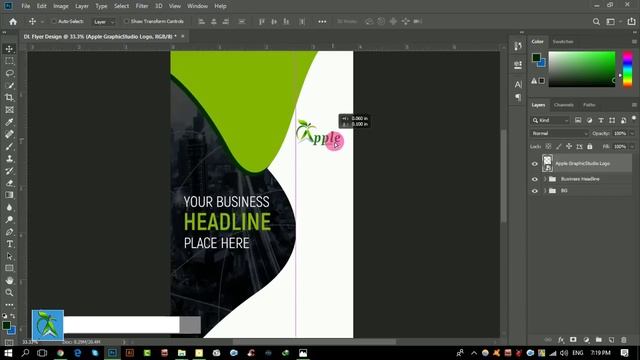Switch to the Channels tab

click(564, 105)
